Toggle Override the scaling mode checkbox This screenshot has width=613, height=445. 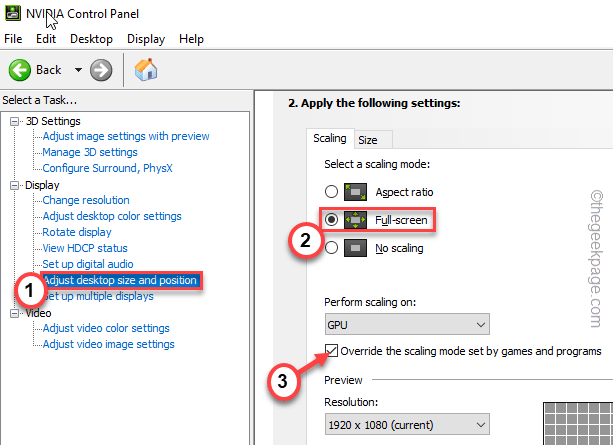tap(332, 350)
